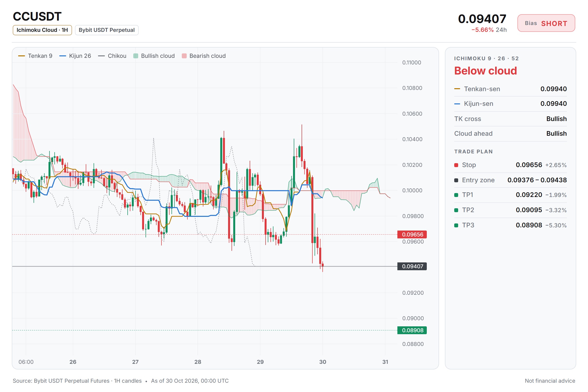Click the Entry zone range 0.09376 – 0.09438

(537, 180)
